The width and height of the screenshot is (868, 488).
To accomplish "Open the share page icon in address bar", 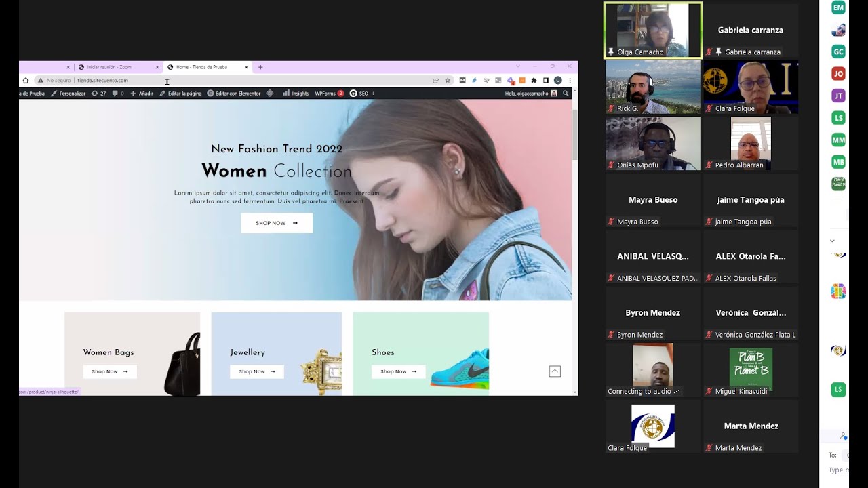I will (x=435, y=80).
